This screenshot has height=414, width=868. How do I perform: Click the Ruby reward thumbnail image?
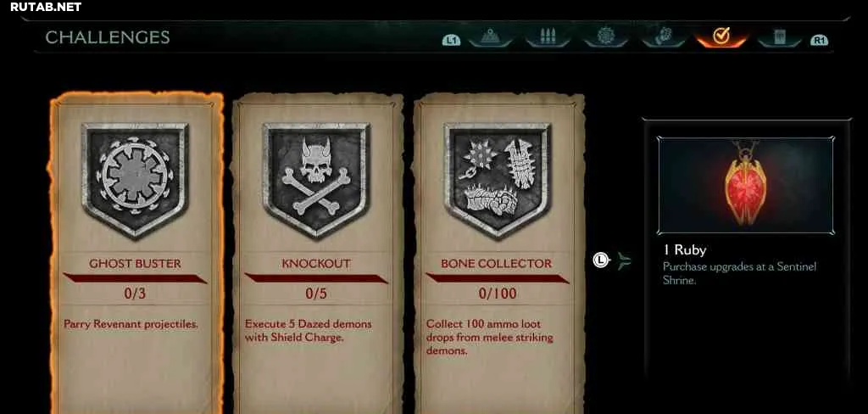(746, 186)
